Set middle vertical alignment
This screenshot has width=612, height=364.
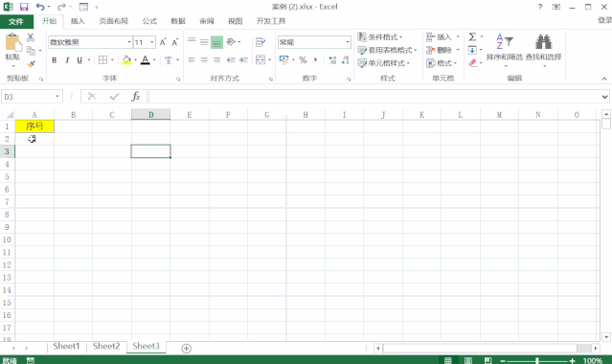(x=204, y=41)
